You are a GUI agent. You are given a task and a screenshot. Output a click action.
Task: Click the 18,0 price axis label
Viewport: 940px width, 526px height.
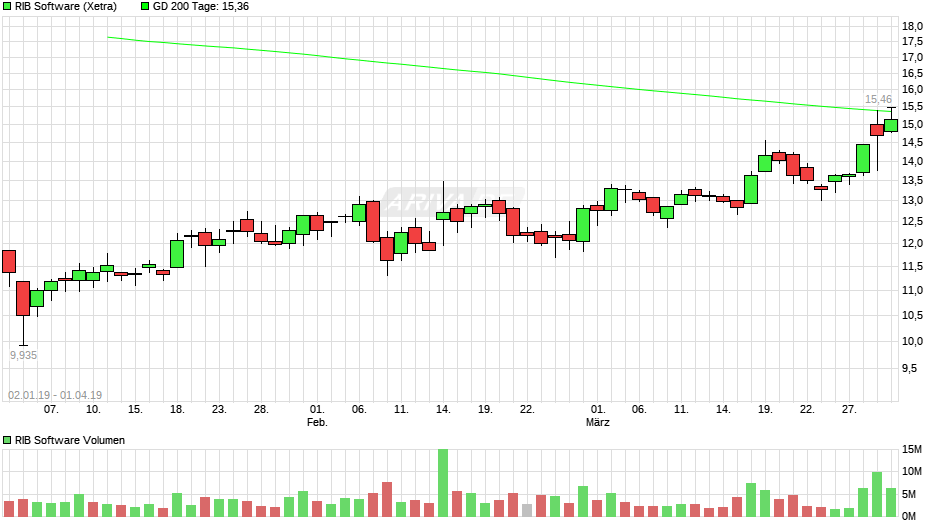tap(912, 26)
